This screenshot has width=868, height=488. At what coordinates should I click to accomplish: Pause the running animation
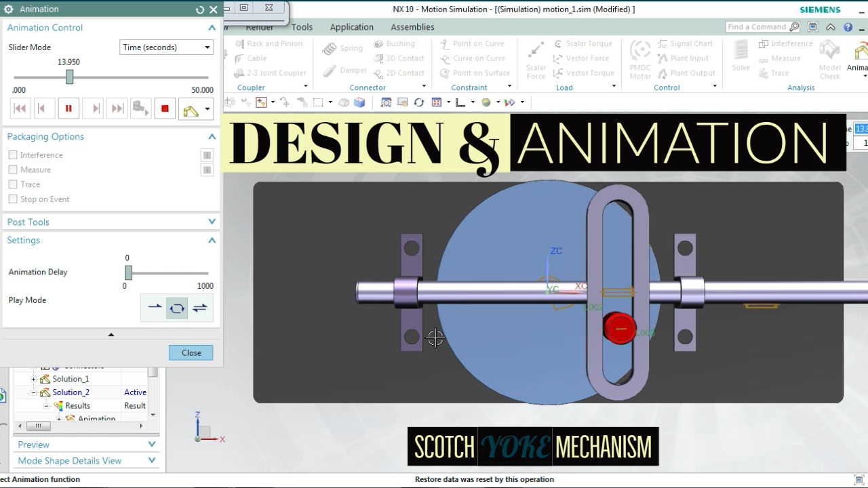(x=68, y=108)
